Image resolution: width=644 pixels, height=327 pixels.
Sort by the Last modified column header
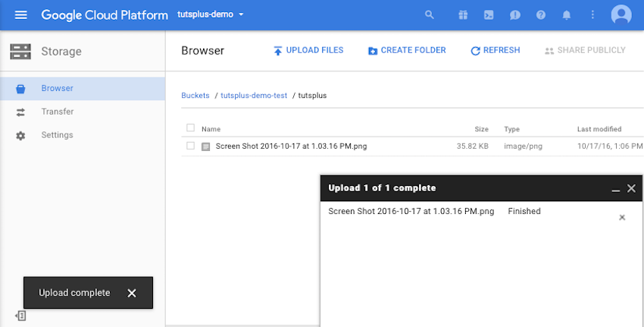tap(599, 129)
